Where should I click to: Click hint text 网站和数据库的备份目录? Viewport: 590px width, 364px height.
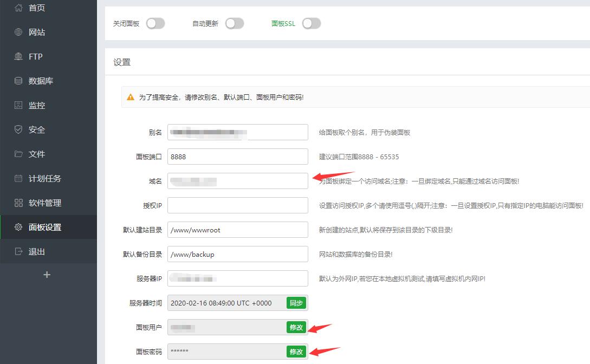355,254
